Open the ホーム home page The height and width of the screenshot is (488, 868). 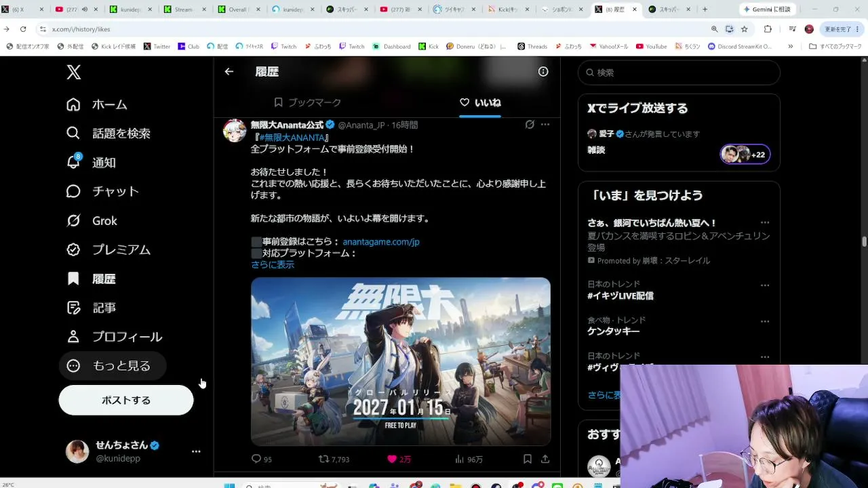pos(97,104)
